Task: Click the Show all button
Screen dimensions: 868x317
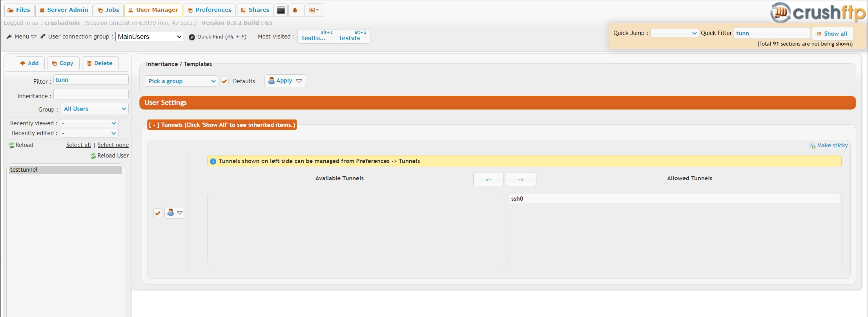Action: tap(832, 34)
